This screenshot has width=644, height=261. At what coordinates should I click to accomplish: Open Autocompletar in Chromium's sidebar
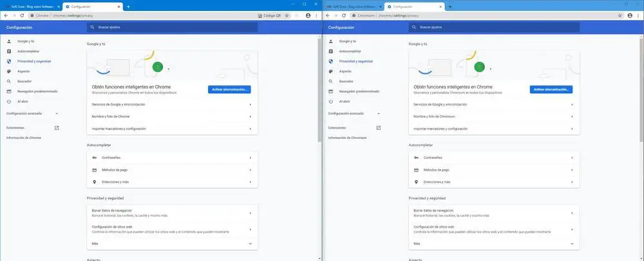350,51
